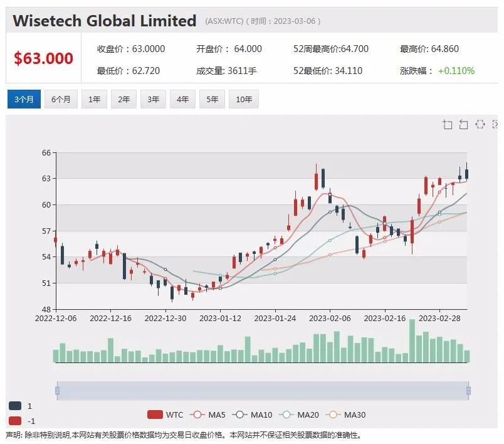Switch to the 6个月 range

(61, 99)
